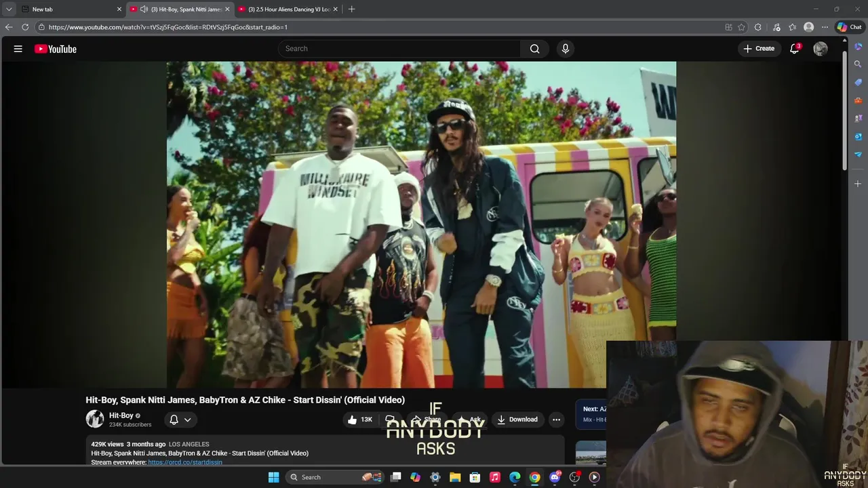868x488 pixels.
Task: Click the '234K subscribers' text
Action: click(x=130, y=425)
